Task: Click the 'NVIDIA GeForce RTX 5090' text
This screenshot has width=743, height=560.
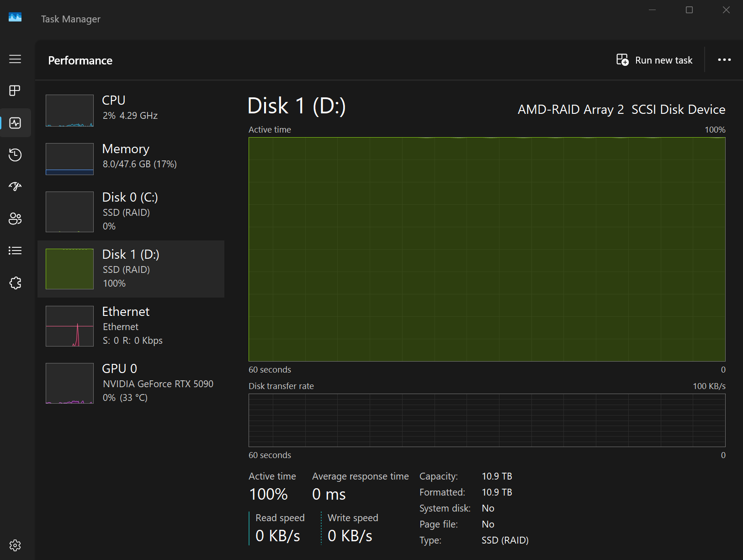Action: point(158,384)
